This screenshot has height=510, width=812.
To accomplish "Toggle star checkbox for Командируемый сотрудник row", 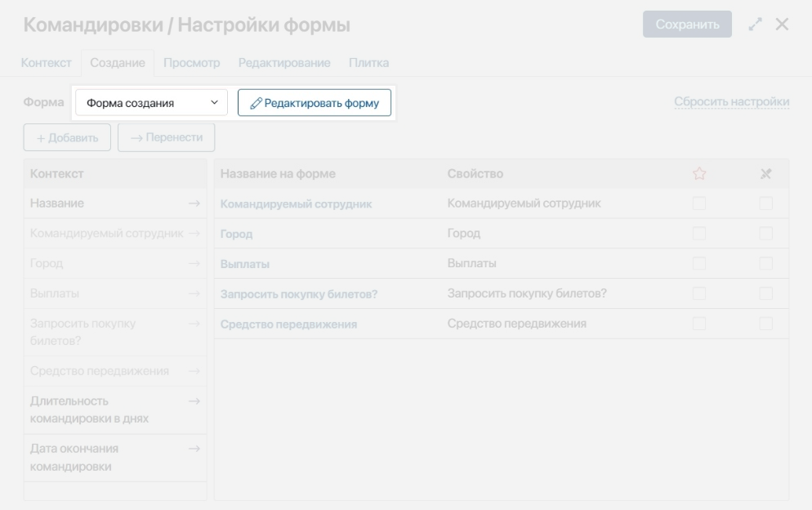I will click(698, 204).
